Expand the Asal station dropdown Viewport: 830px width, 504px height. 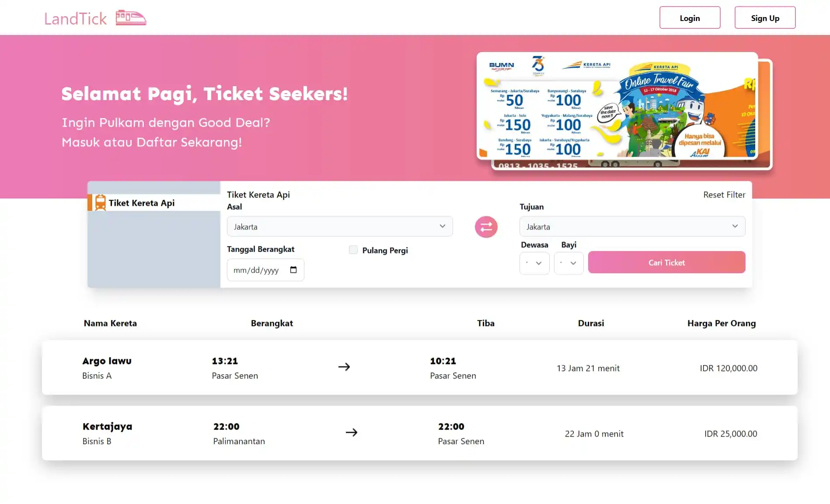[x=339, y=226]
